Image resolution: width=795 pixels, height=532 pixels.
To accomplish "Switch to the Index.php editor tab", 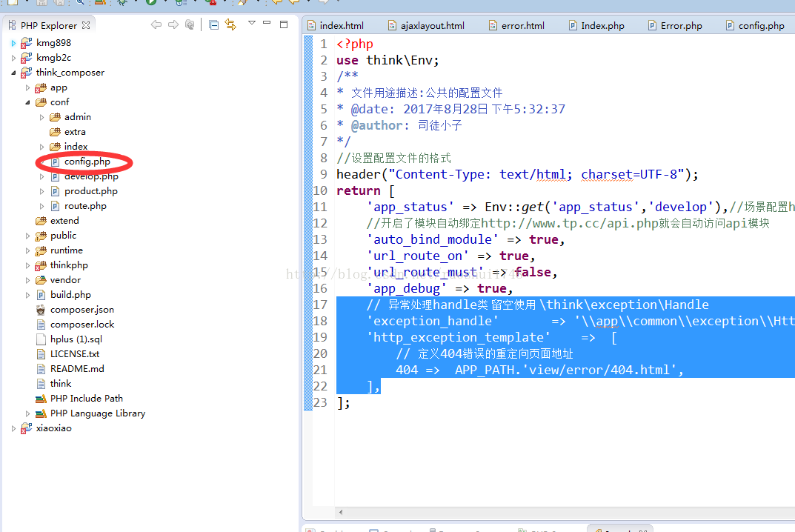I will (x=596, y=25).
